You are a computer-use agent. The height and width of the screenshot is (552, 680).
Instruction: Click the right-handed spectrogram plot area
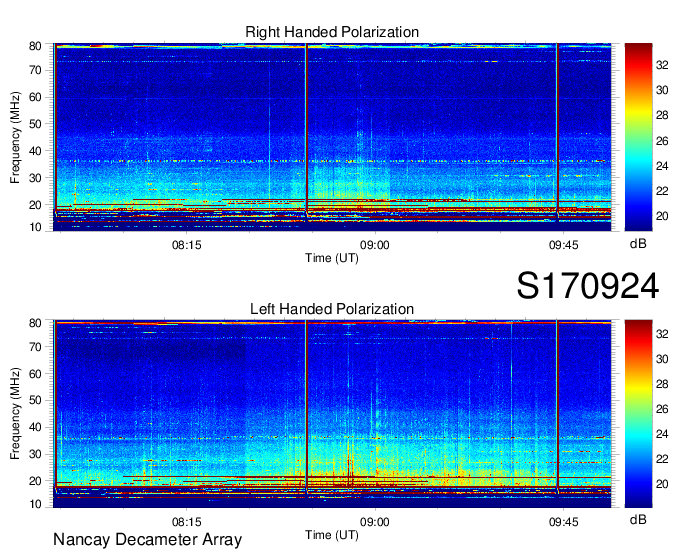click(332, 137)
